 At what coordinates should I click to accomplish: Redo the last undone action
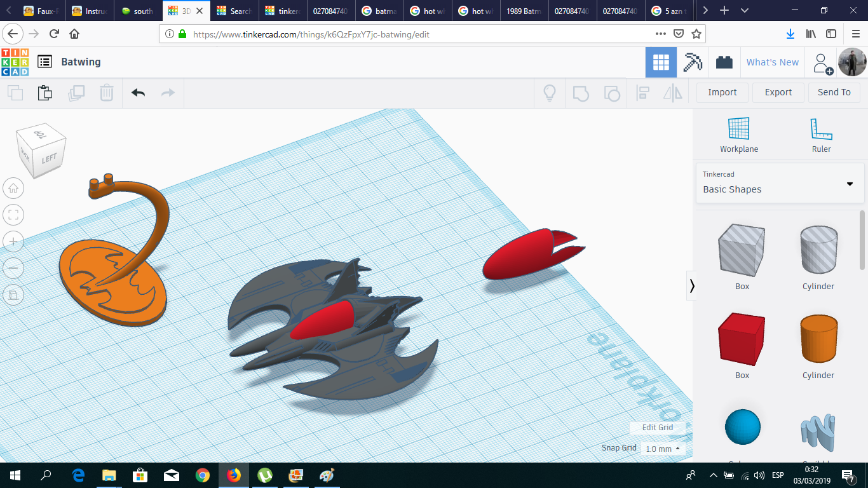point(168,93)
